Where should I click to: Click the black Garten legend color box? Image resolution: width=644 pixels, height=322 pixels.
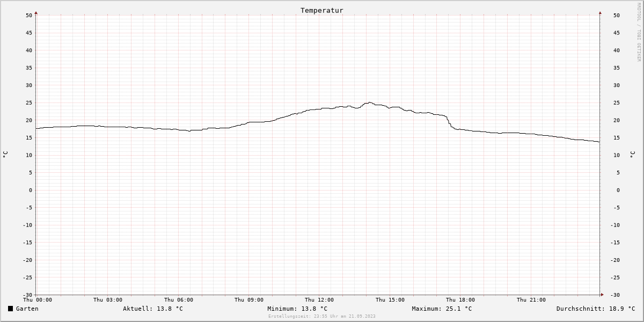click(x=11, y=309)
